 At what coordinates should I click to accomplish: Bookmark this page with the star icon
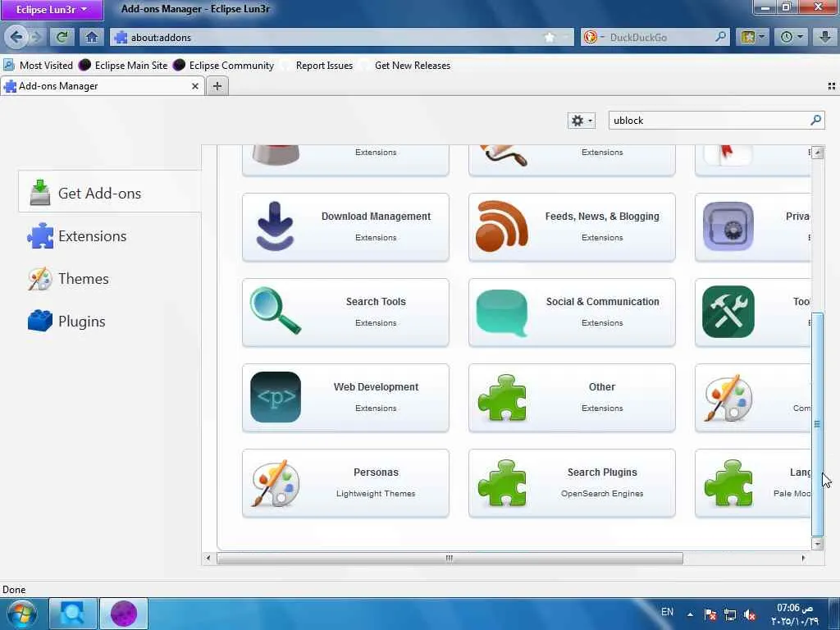coord(549,37)
